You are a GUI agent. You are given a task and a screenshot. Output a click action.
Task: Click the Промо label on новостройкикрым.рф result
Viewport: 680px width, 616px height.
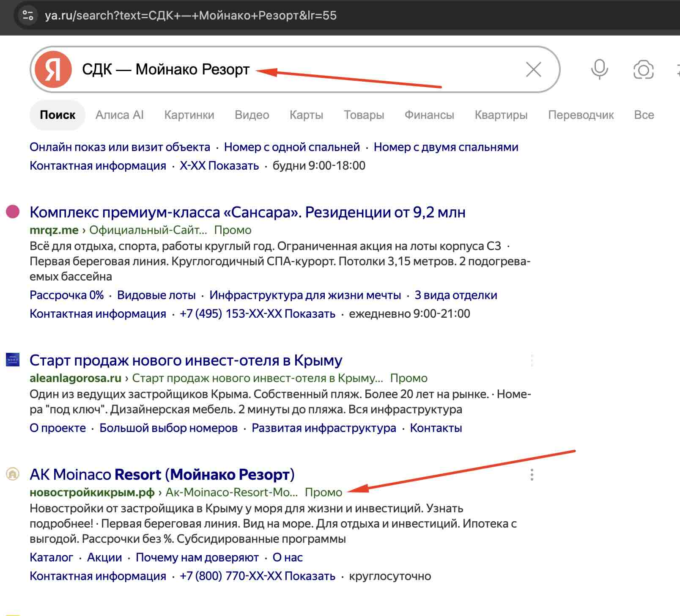324,492
